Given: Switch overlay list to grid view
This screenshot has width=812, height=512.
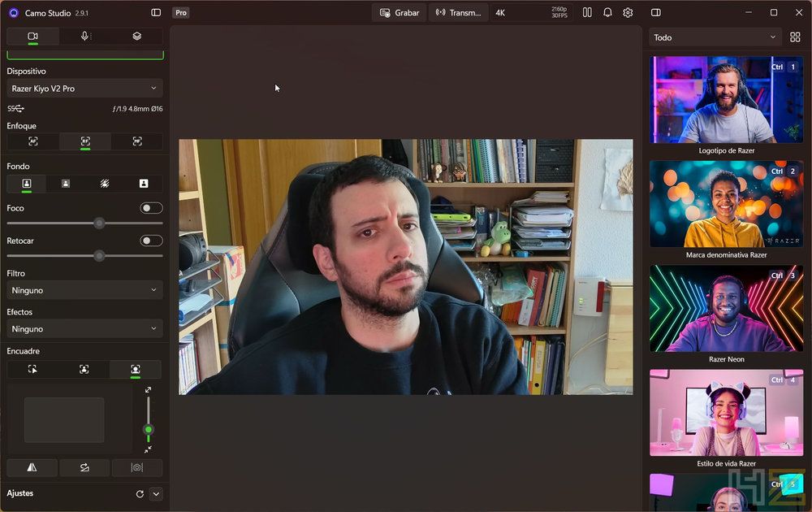Looking at the screenshot, I should [x=795, y=37].
